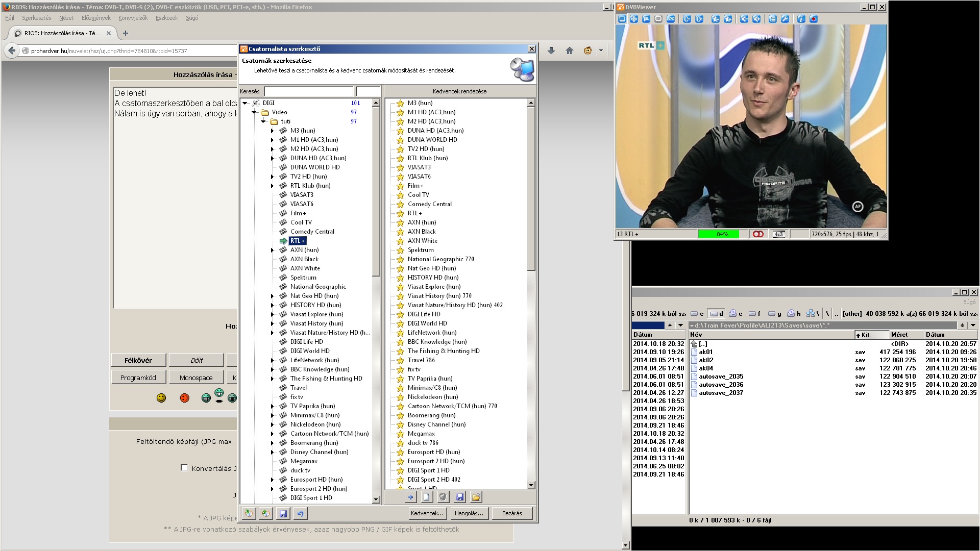980x551 pixels.
Task: Click the Programkód button
Action: tap(138, 378)
